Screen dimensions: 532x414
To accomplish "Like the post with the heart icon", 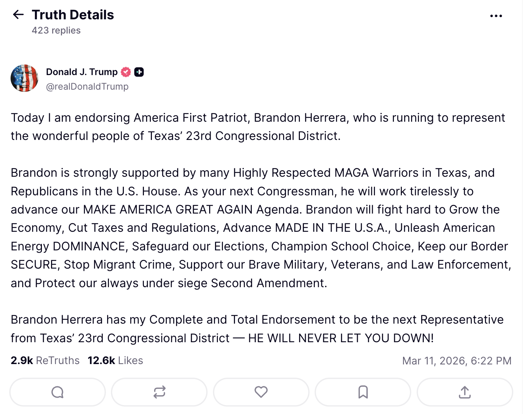I will [x=261, y=392].
